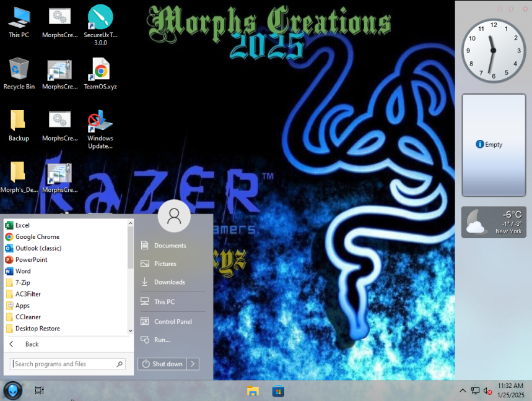Click the network tray icon
The height and width of the screenshot is (401, 532).
475,391
